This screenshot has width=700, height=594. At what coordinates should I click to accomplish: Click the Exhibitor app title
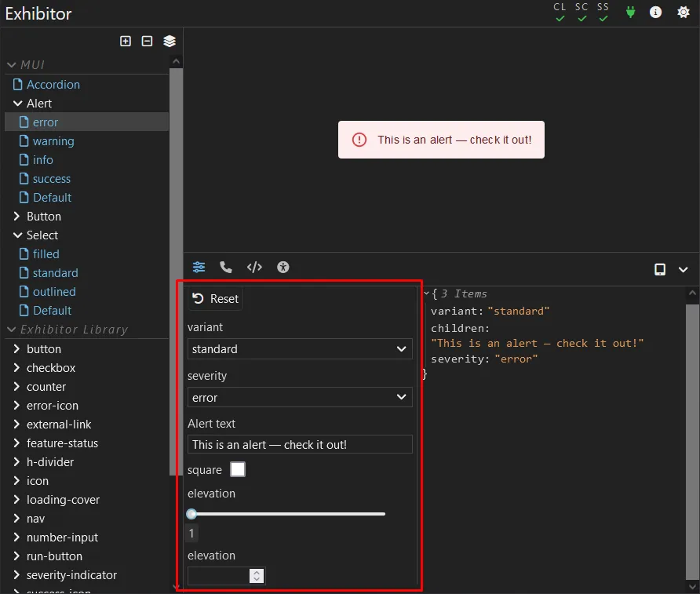pyautogui.click(x=38, y=14)
